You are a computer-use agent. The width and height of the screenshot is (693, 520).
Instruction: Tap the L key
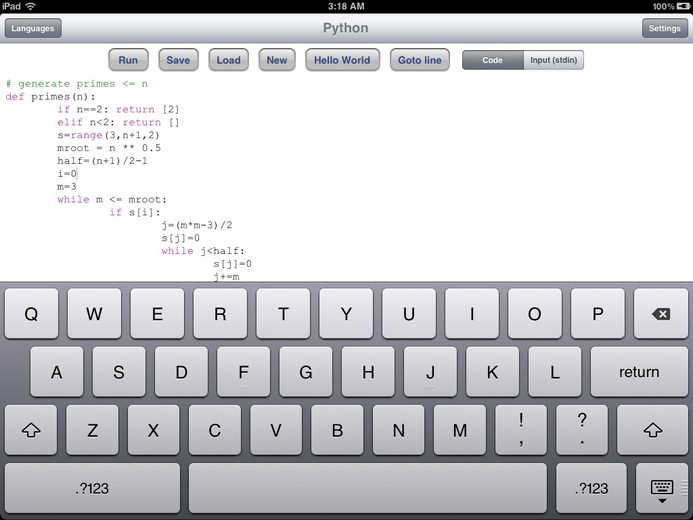[555, 372]
